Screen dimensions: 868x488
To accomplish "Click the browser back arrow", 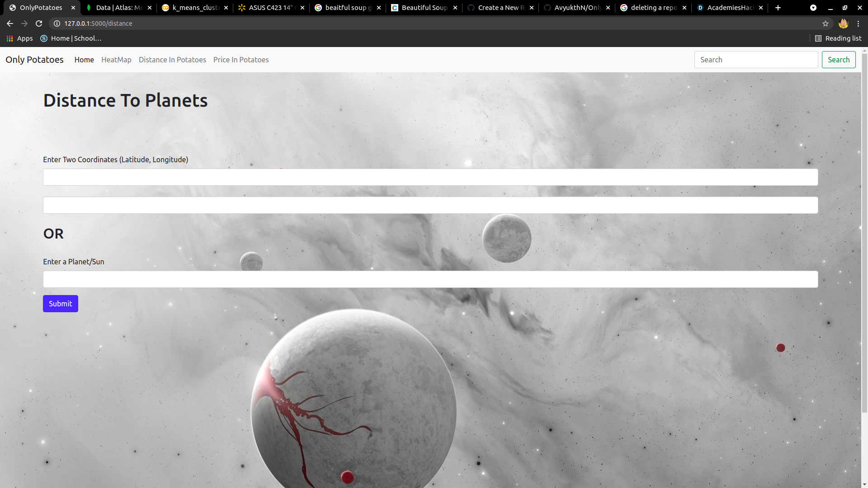I will pyautogui.click(x=10, y=23).
